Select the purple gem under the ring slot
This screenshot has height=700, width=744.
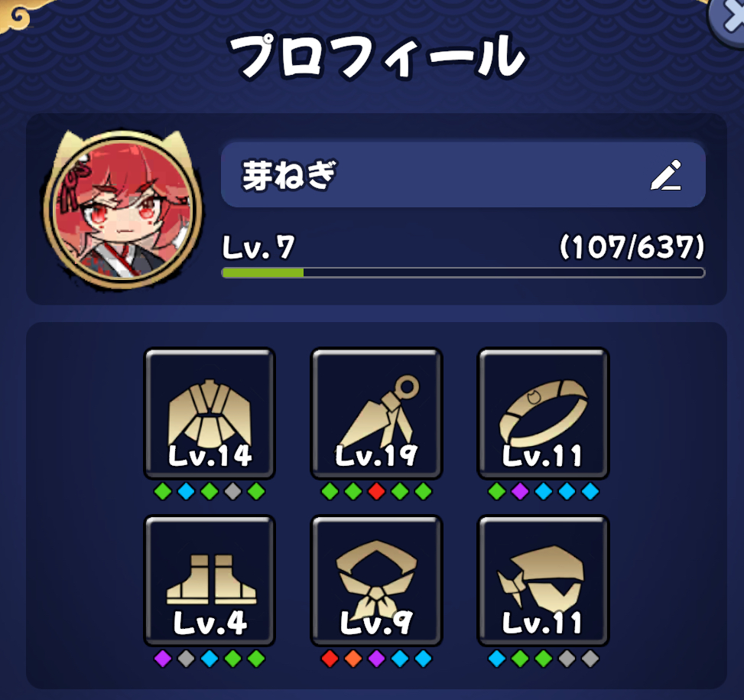point(520,492)
